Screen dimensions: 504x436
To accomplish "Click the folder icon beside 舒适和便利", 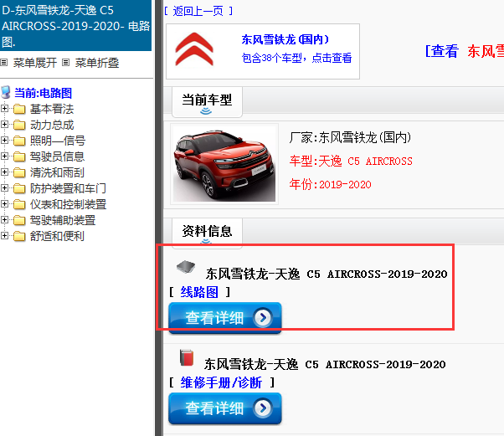I will [x=19, y=236].
